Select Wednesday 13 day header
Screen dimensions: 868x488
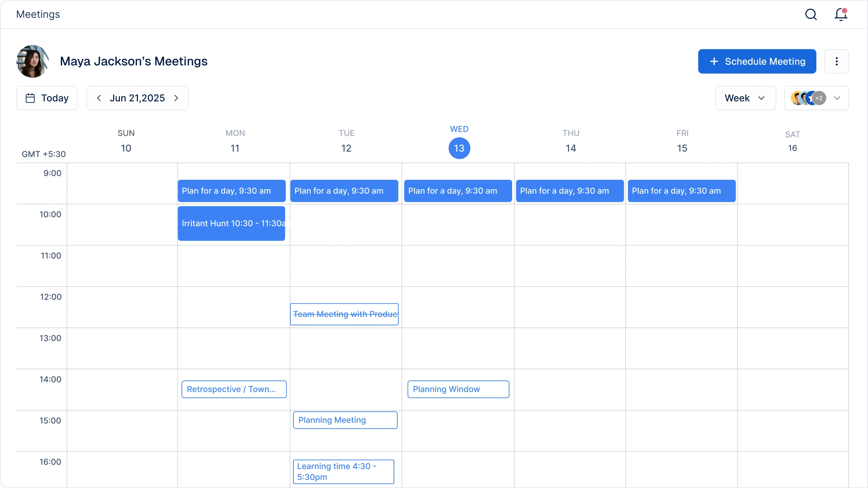[459, 148]
